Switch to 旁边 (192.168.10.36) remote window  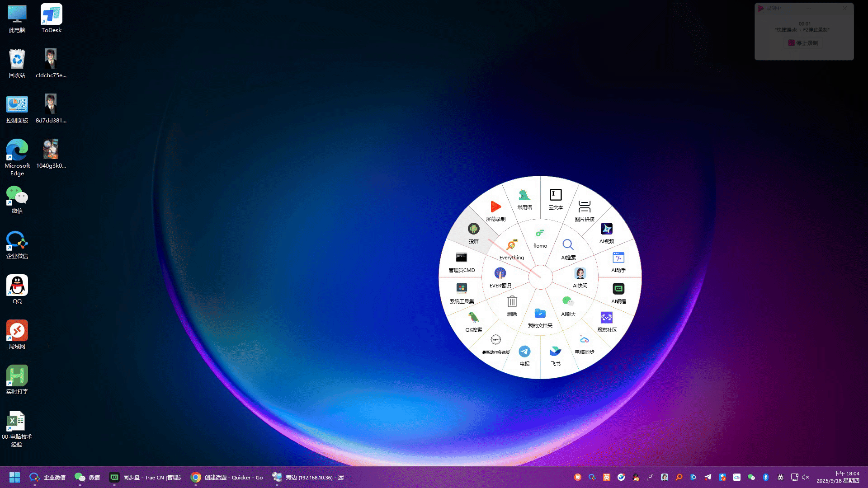[x=308, y=477]
